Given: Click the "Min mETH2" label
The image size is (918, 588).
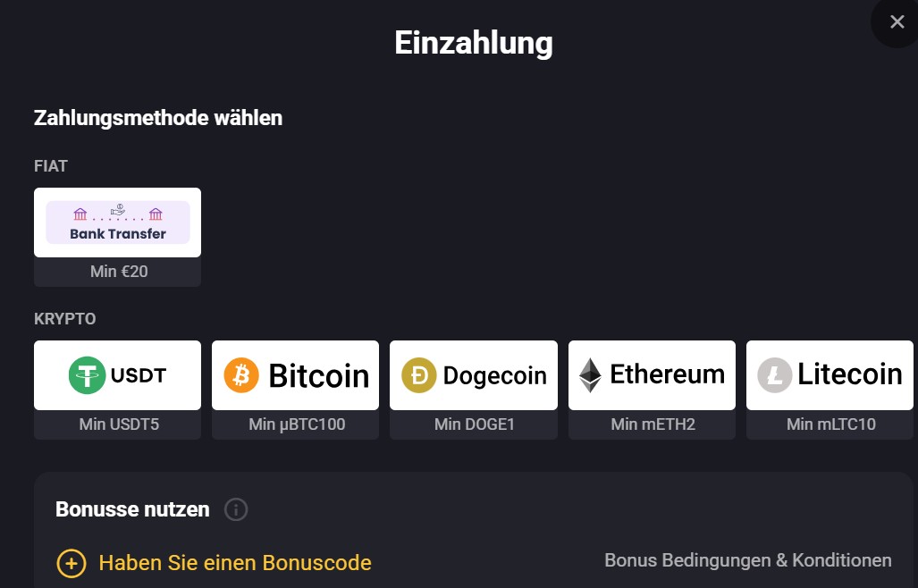Looking at the screenshot, I should pos(652,424).
